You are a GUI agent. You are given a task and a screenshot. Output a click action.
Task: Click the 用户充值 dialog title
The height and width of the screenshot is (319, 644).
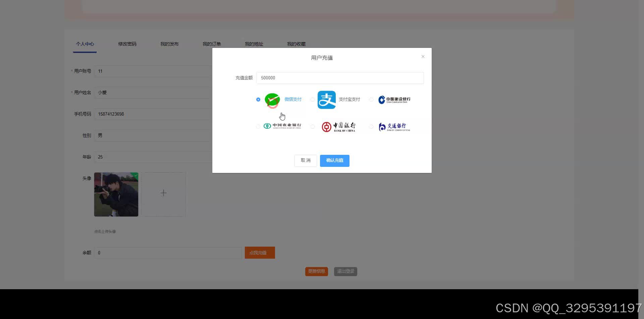(x=322, y=58)
